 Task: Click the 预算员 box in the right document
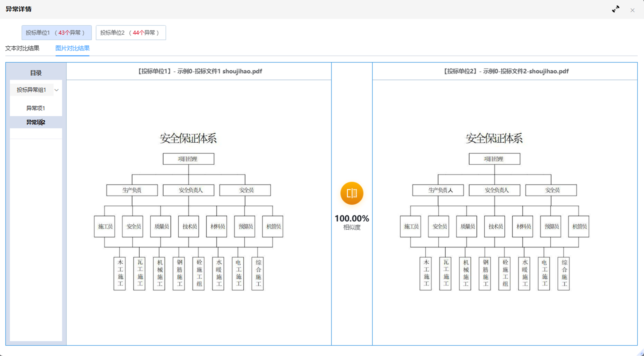click(x=551, y=226)
